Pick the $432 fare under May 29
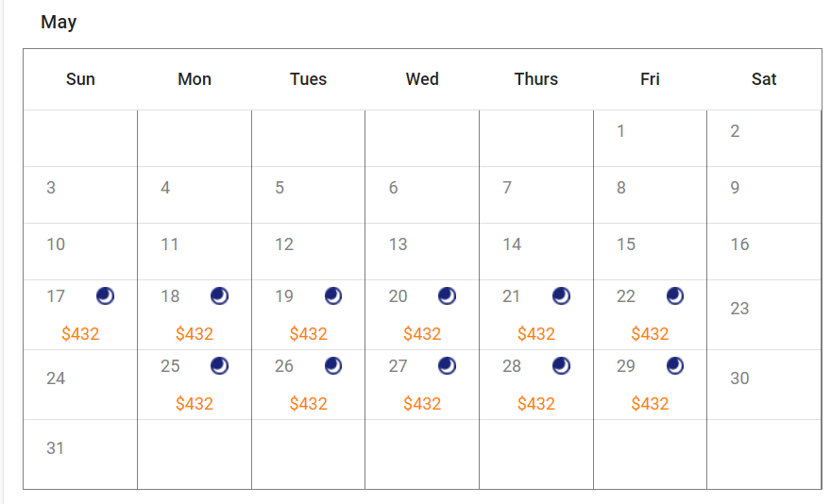 (x=650, y=404)
